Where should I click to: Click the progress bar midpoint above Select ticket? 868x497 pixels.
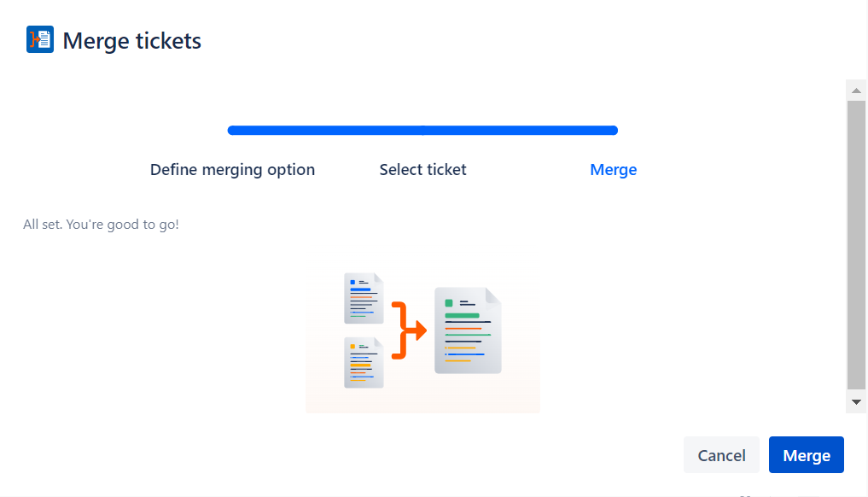(422, 131)
